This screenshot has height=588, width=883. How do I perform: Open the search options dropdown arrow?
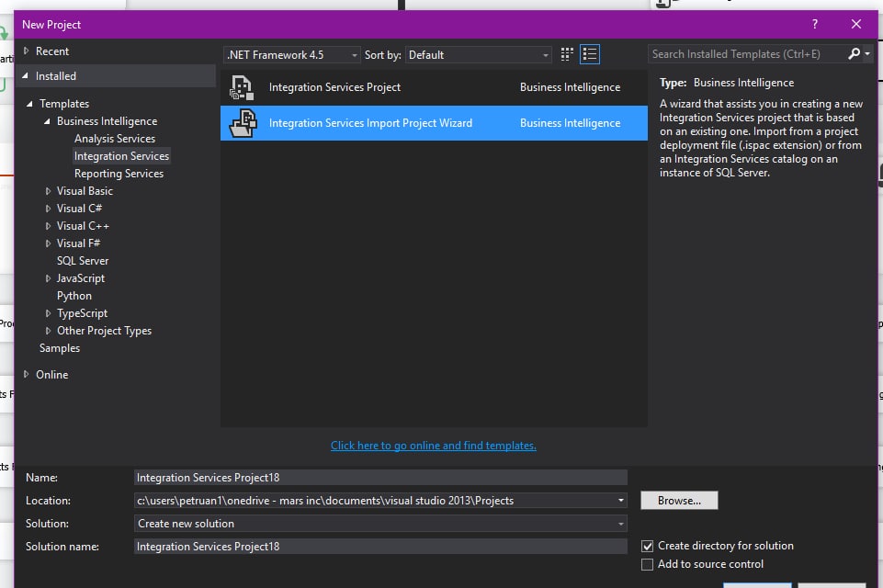pyautogui.click(x=867, y=53)
